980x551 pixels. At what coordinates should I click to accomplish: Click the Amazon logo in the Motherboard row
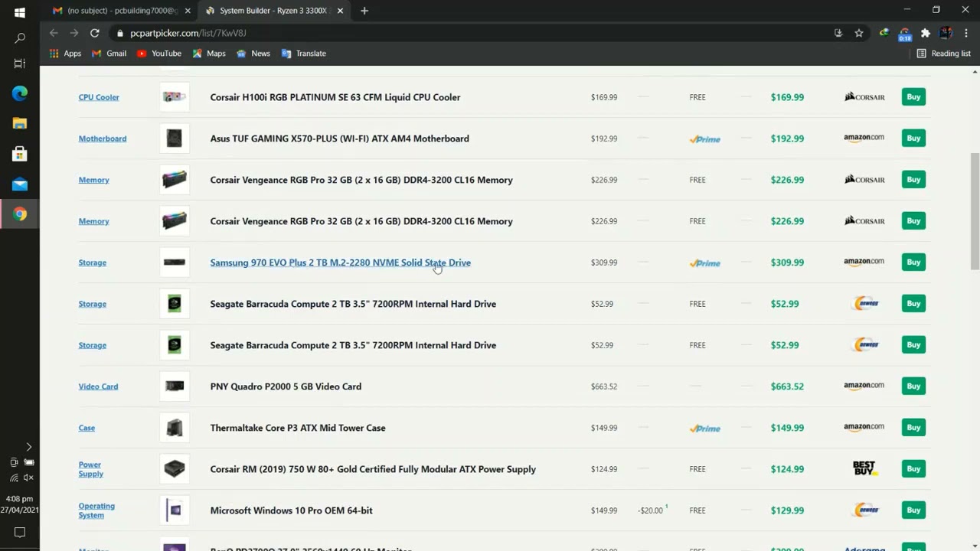pos(864,139)
